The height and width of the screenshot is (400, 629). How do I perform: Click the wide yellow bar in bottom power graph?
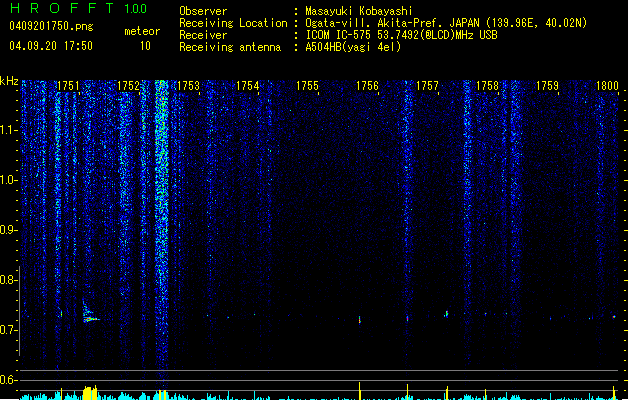(90, 393)
